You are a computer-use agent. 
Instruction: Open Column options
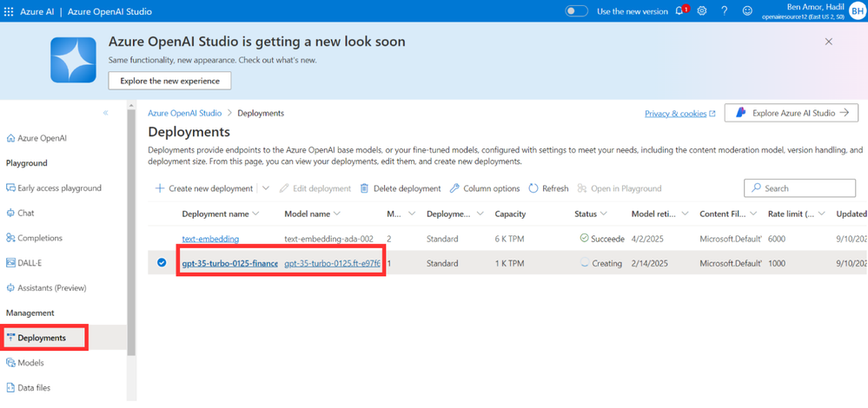485,188
